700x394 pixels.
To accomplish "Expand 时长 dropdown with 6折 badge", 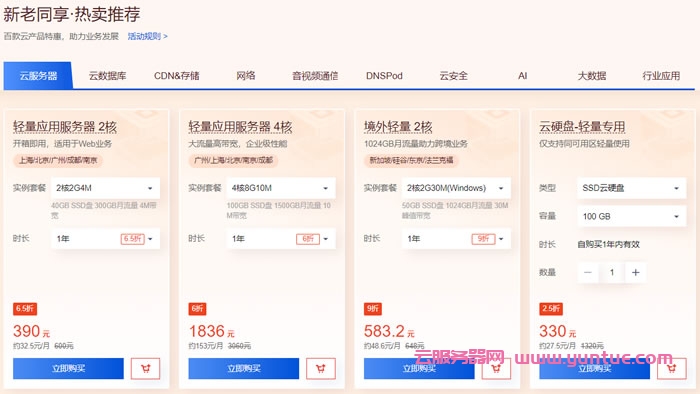I will [281, 239].
